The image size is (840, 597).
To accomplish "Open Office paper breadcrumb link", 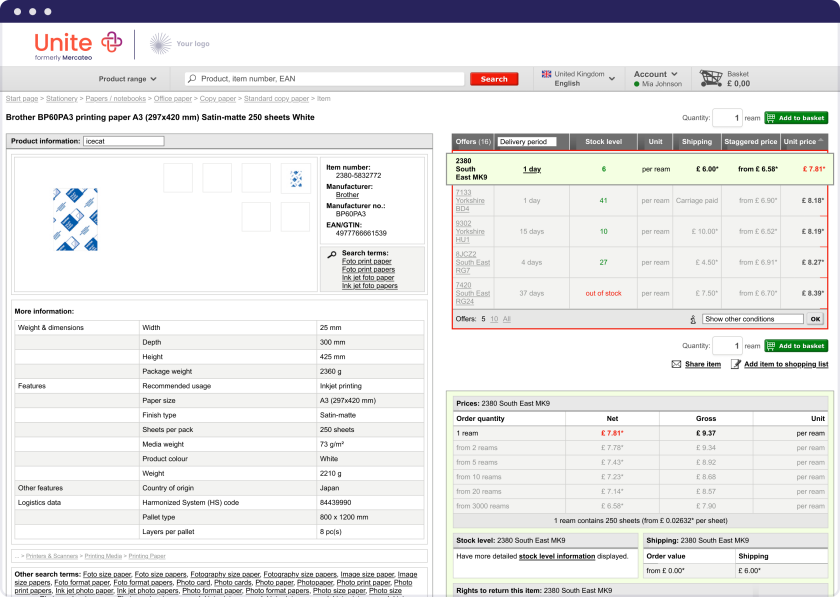I will pyautogui.click(x=172, y=99).
